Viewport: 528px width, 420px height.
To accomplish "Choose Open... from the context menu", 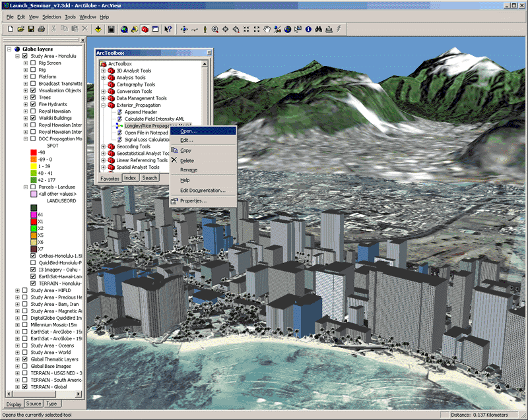I will [203, 131].
